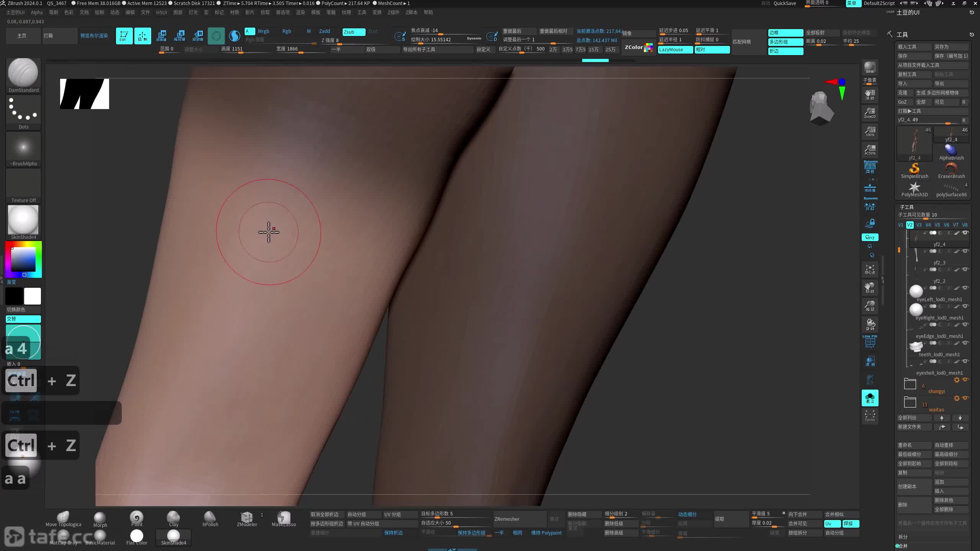Image resolution: width=980 pixels, height=551 pixels.
Task: Move subtool down with arrow button
Action: [x=960, y=418]
